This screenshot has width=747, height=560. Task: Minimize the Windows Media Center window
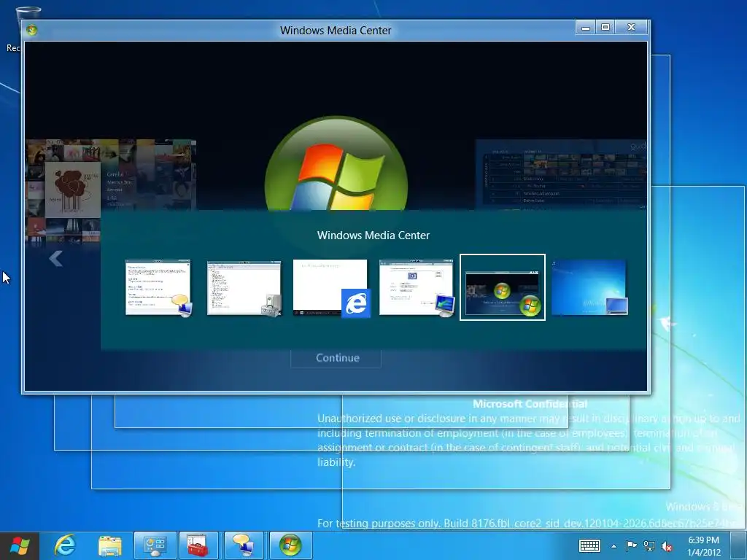[x=586, y=28]
